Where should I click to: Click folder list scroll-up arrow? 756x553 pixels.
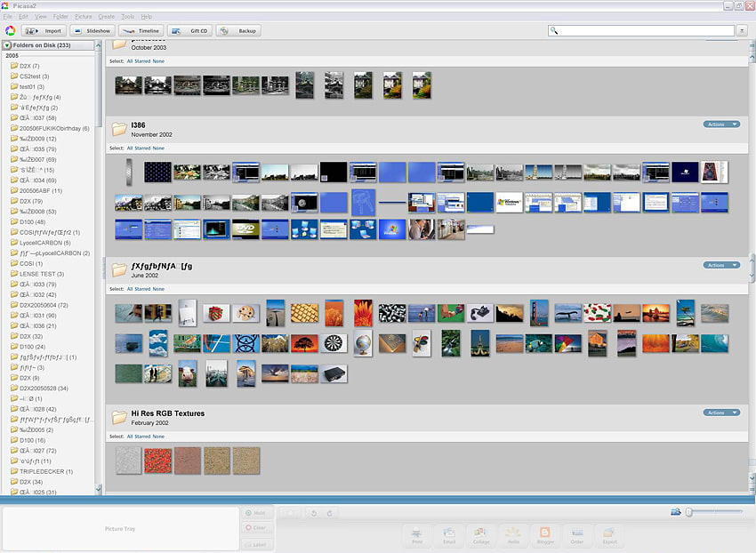[99, 45]
